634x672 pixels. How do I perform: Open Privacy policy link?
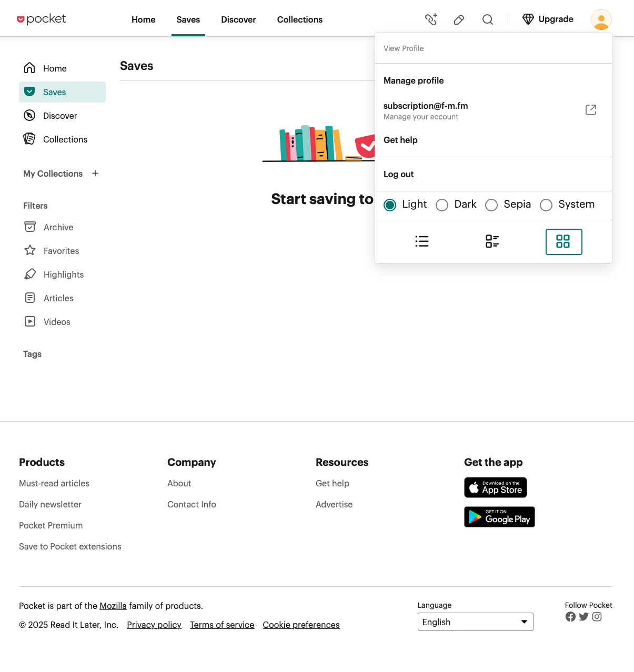154,625
